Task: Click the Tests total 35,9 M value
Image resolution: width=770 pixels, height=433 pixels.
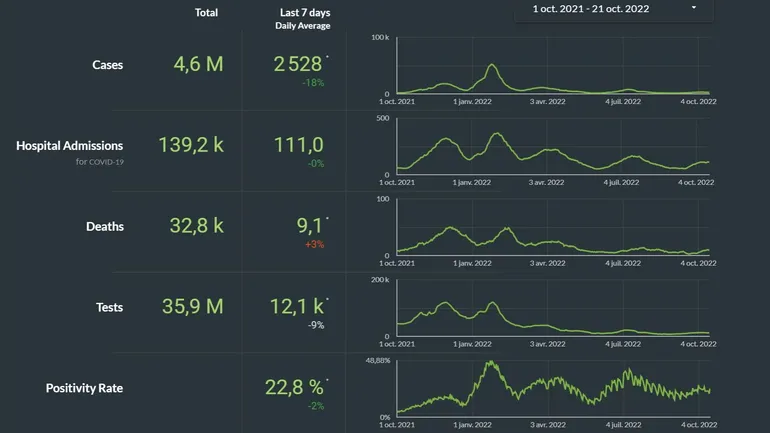Action: (x=192, y=306)
